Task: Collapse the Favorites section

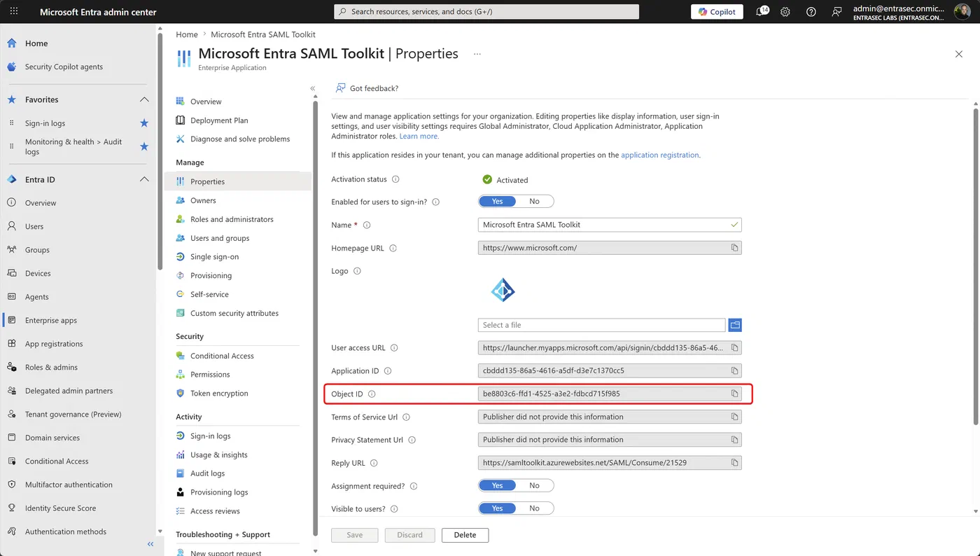Action: coord(144,99)
